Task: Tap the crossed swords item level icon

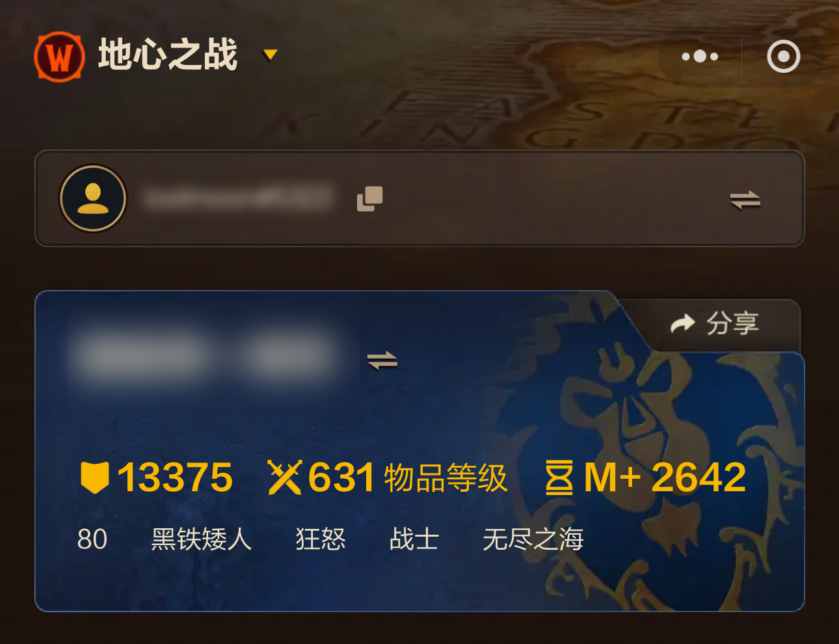Action: (285, 477)
